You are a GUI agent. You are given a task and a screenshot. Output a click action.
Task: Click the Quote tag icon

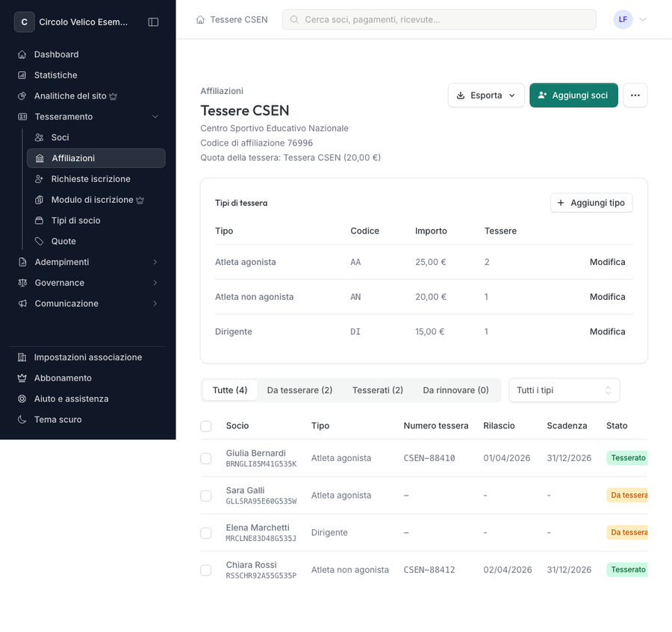39,242
